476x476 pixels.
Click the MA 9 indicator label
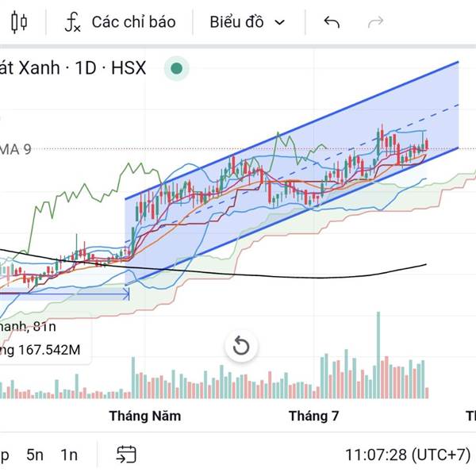coord(16,148)
